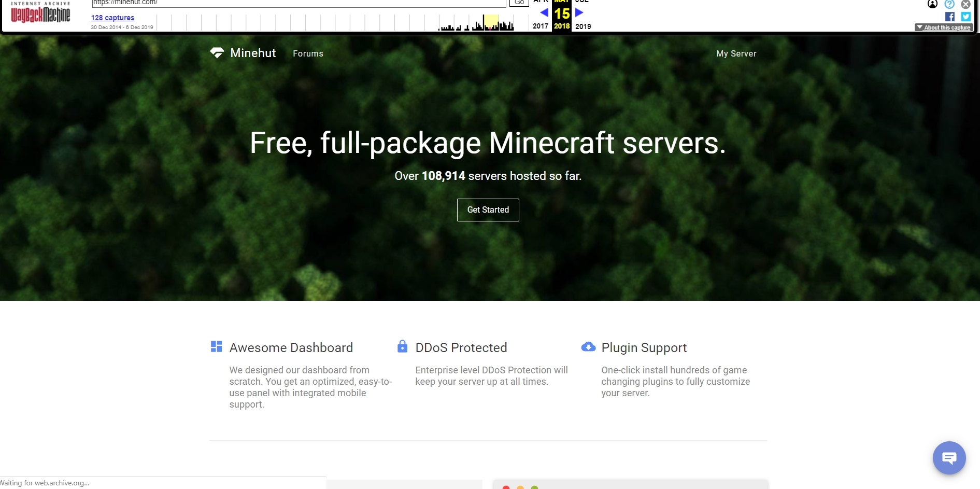Click the Awesome Dashboard grid icon
Viewport: 980px width, 489px height.
216,346
